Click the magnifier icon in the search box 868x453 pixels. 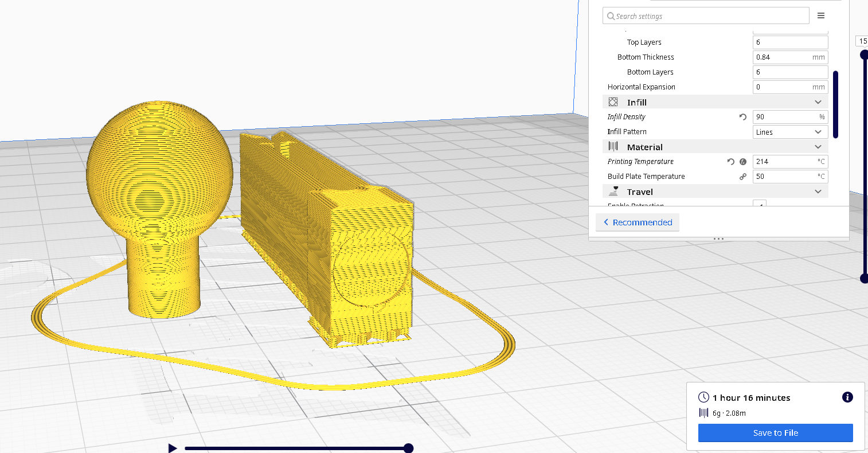pyautogui.click(x=611, y=16)
